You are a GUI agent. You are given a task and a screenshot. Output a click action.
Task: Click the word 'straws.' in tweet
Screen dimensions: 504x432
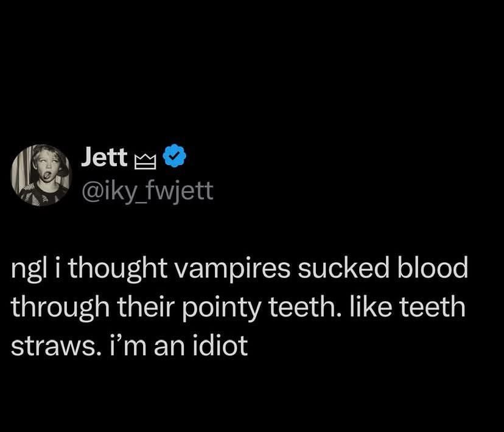pyautogui.click(x=54, y=346)
